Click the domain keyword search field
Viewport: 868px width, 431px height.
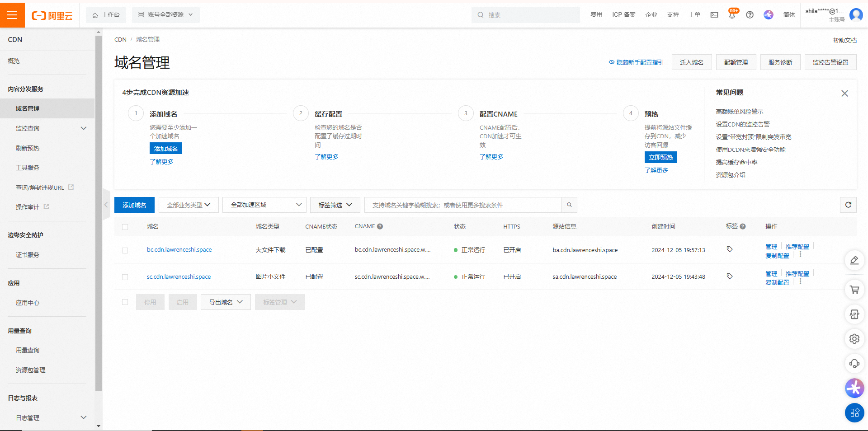click(x=463, y=205)
